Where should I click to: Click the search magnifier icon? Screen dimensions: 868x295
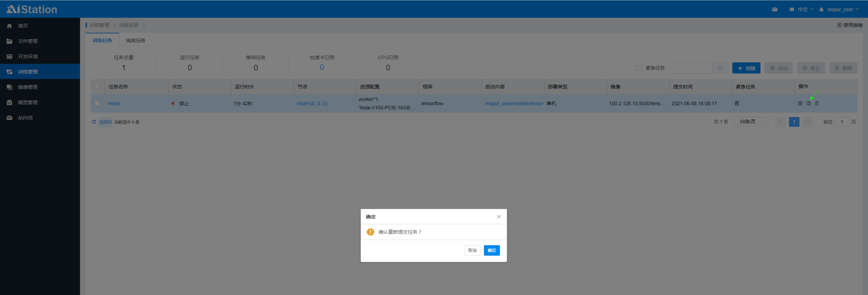(x=720, y=68)
